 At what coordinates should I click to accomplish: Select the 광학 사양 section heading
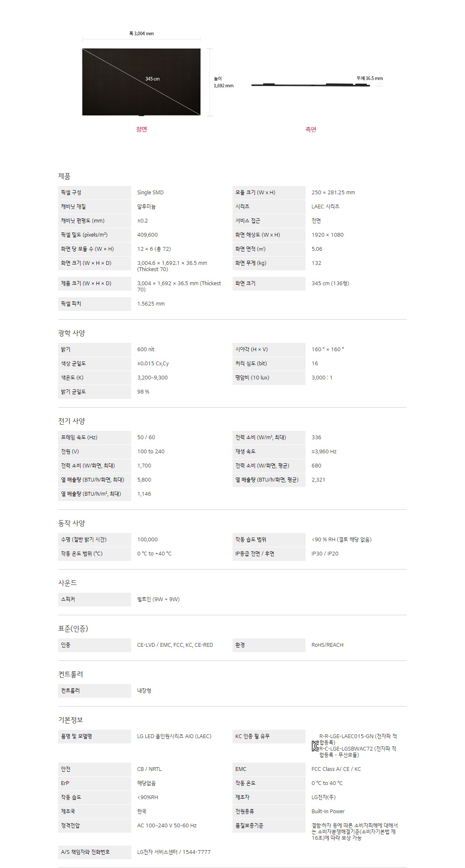click(x=71, y=333)
